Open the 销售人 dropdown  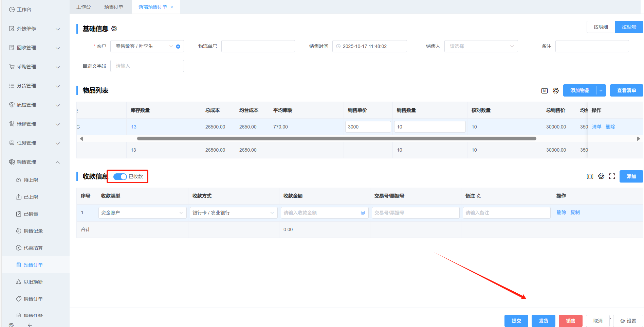coord(481,46)
